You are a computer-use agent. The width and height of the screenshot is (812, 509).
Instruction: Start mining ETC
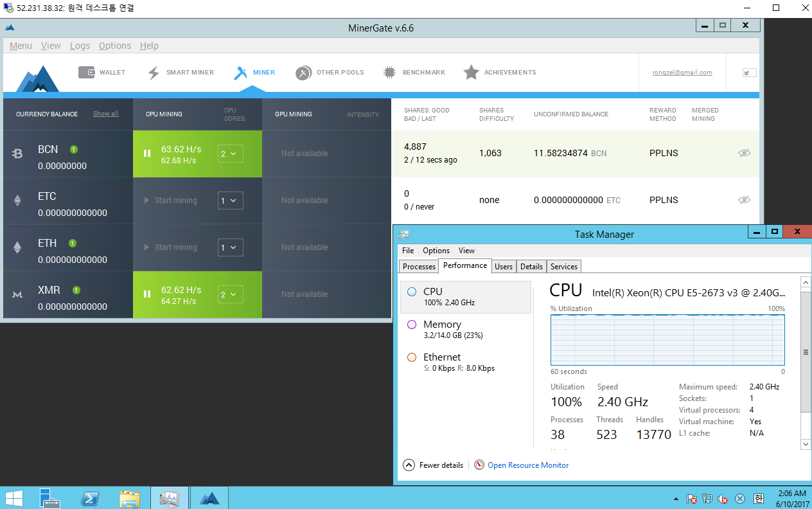pyautogui.click(x=171, y=201)
